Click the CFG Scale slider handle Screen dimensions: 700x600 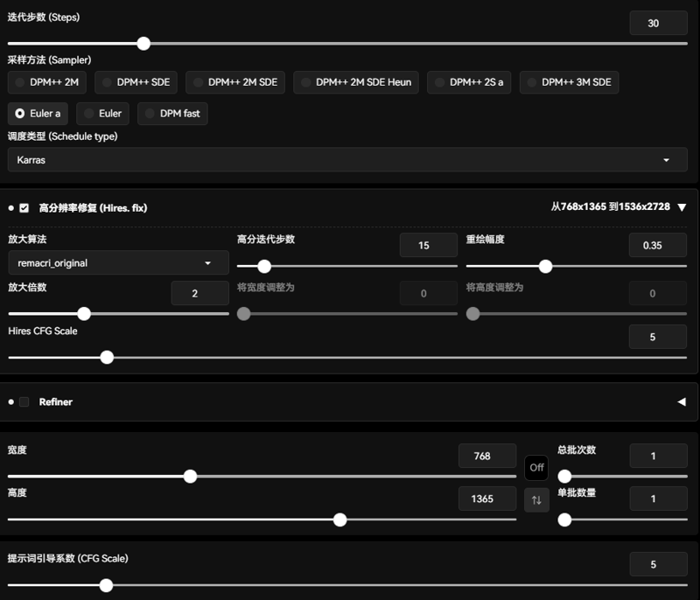click(106, 585)
